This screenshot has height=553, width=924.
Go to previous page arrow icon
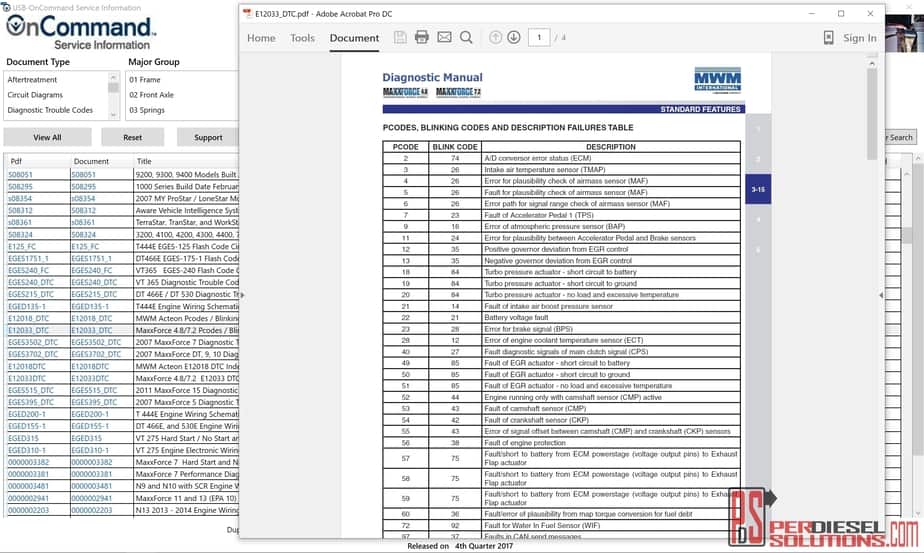496,37
